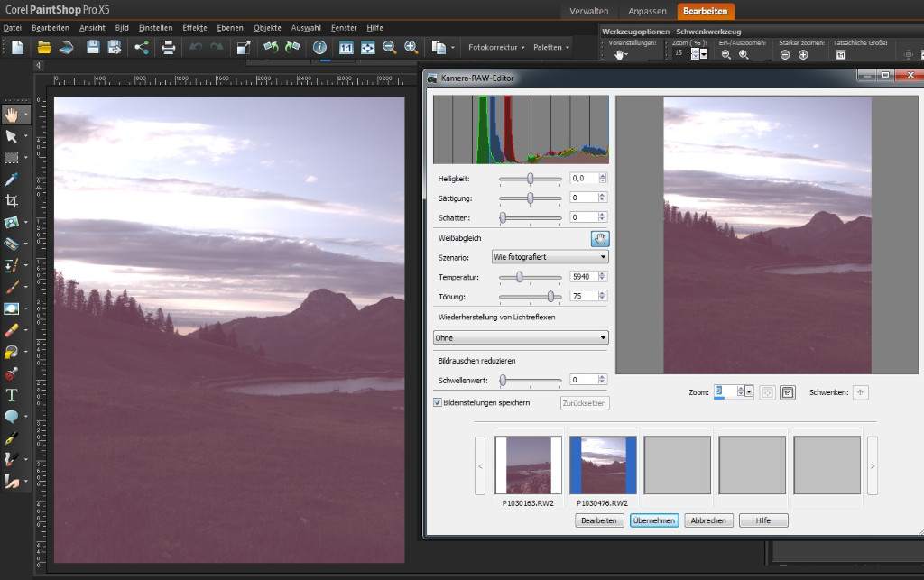Image resolution: width=924 pixels, height=580 pixels.
Task: Click the share icon in toolbar
Action: pyautogui.click(x=142, y=47)
